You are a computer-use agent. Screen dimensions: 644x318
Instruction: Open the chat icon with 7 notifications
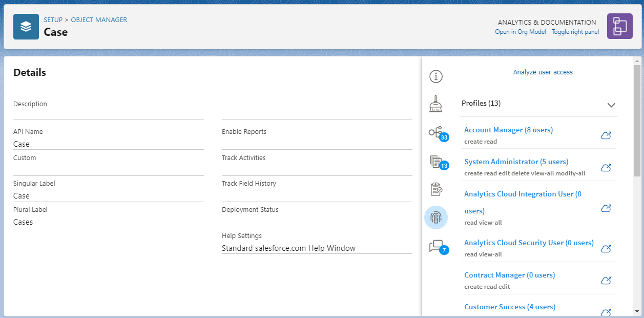(435, 246)
